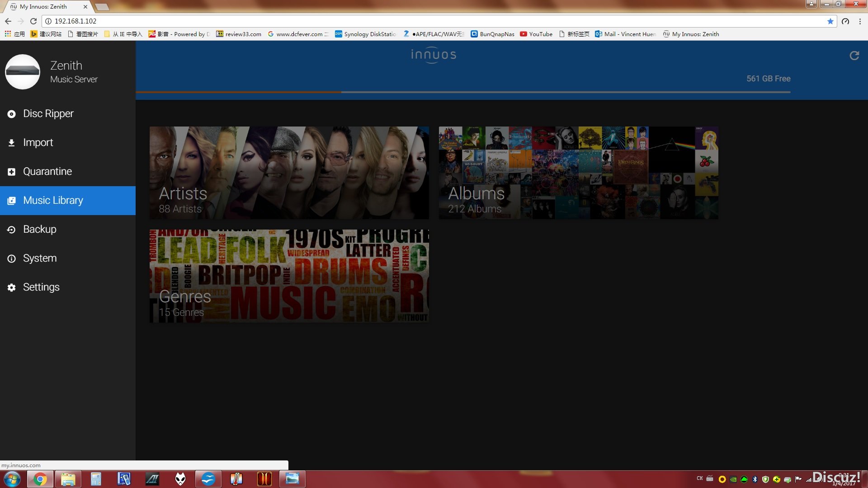Open the BunQnapNas bookmark
This screenshot has height=488, width=868.
[x=493, y=34]
